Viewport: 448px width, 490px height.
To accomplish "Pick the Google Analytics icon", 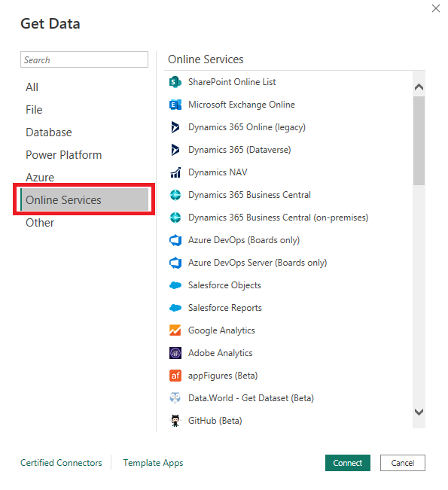I will point(175,330).
